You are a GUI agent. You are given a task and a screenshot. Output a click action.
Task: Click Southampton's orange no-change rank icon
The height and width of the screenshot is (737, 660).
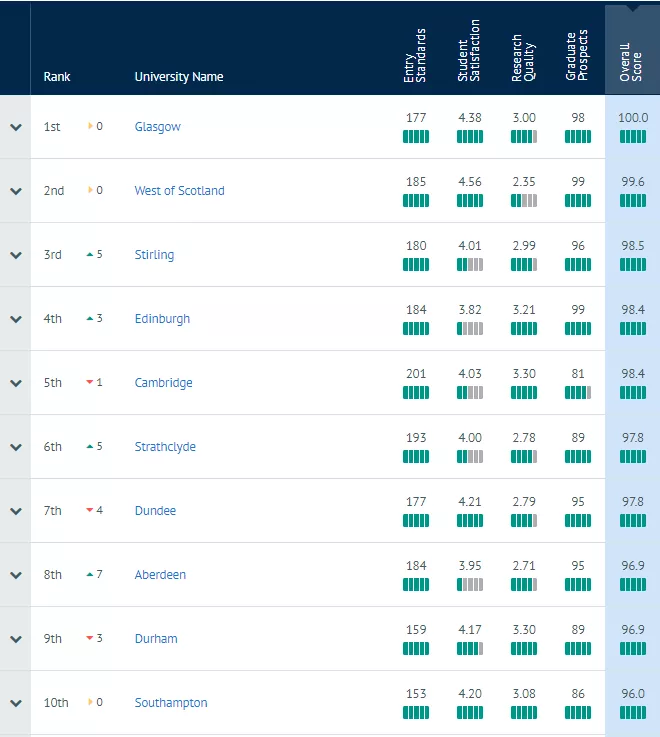tap(90, 702)
